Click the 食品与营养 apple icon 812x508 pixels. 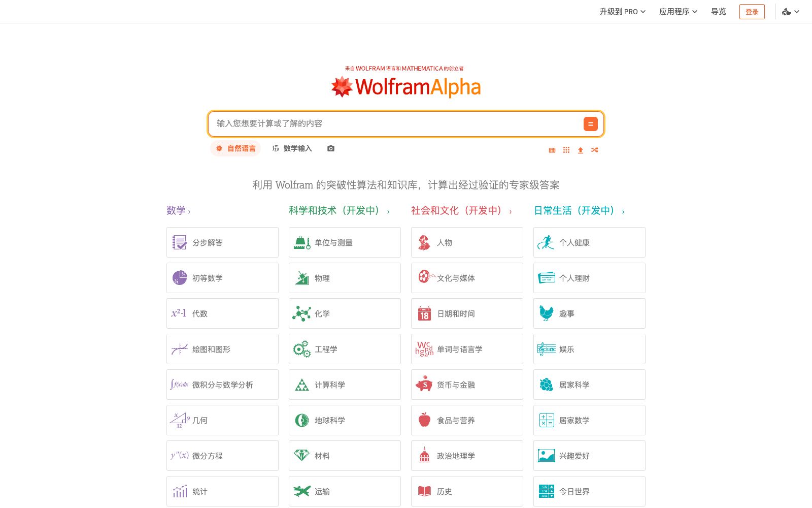click(x=424, y=420)
